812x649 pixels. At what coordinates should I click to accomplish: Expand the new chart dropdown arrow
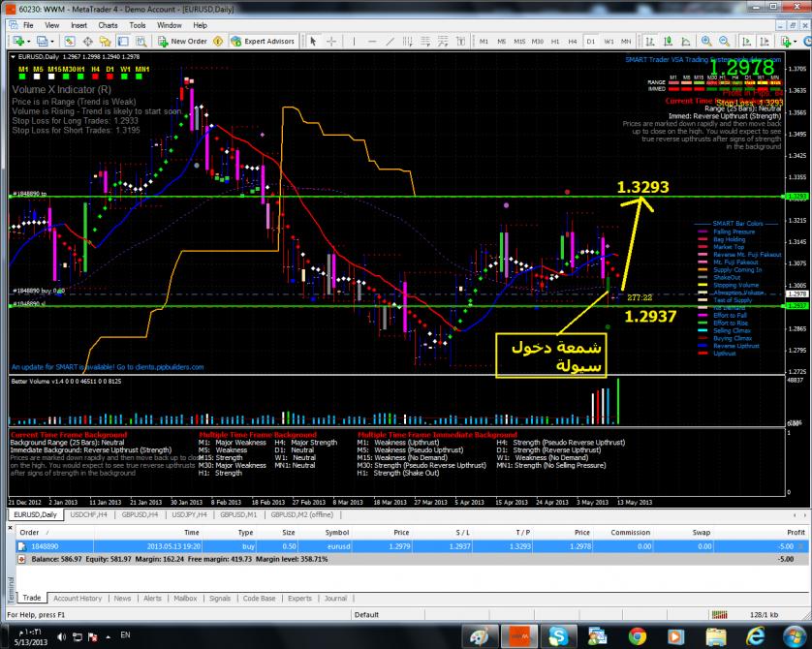28,42
